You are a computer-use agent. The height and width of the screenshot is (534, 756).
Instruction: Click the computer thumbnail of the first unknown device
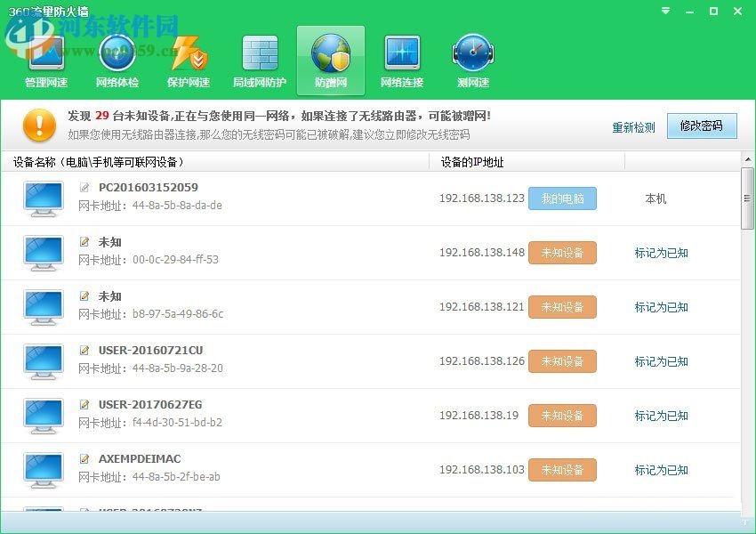click(x=43, y=253)
